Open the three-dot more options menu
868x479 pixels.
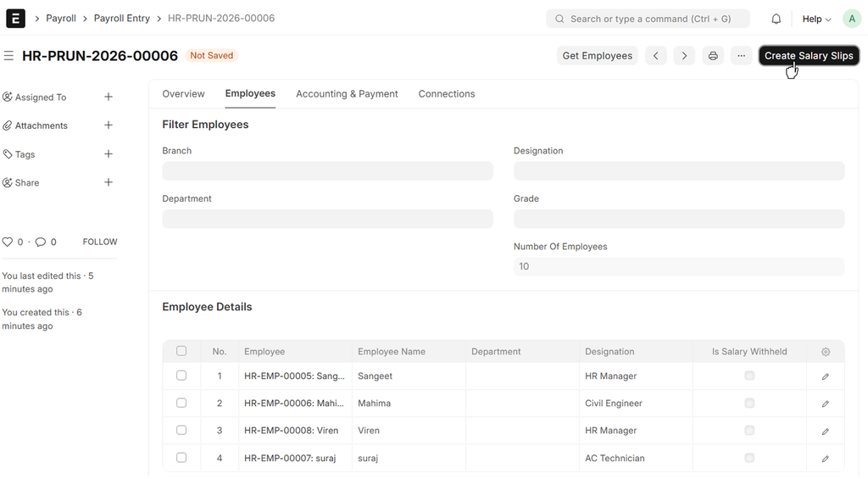click(741, 56)
